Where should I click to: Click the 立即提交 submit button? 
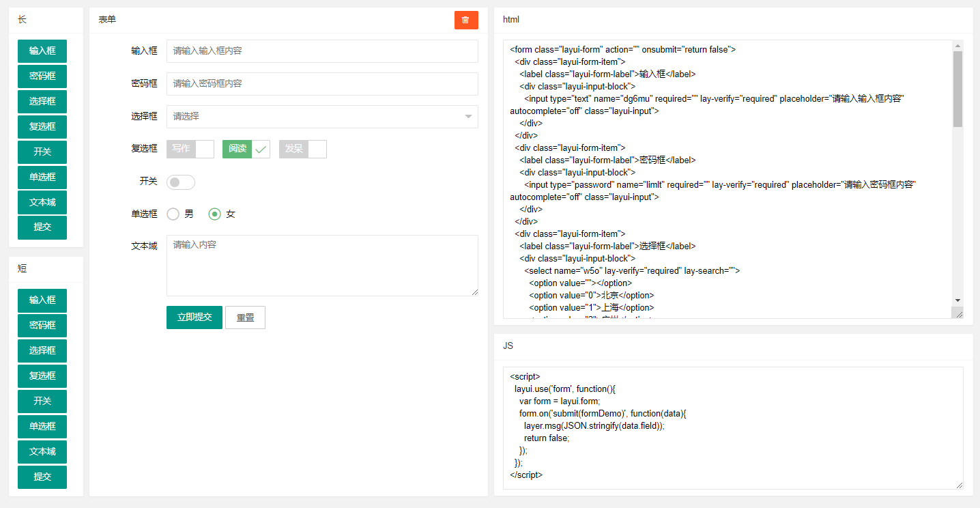[194, 317]
